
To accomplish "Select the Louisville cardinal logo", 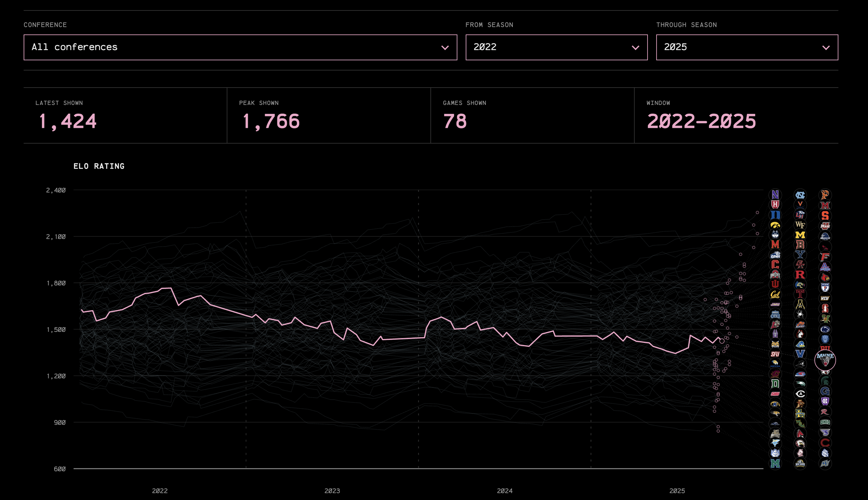I will click(825, 278).
